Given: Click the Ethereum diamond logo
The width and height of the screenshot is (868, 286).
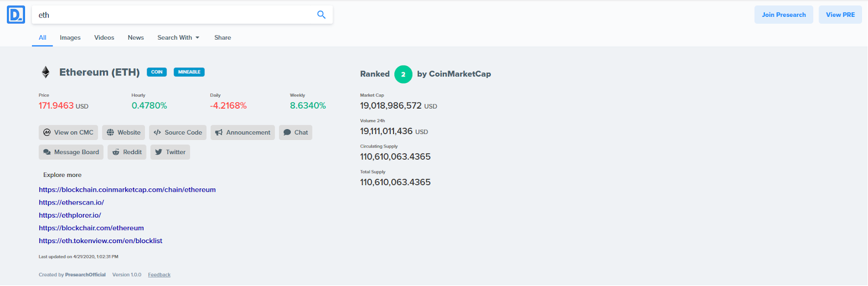Looking at the screenshot, I should pyautogui.click(x=46, y=72).
